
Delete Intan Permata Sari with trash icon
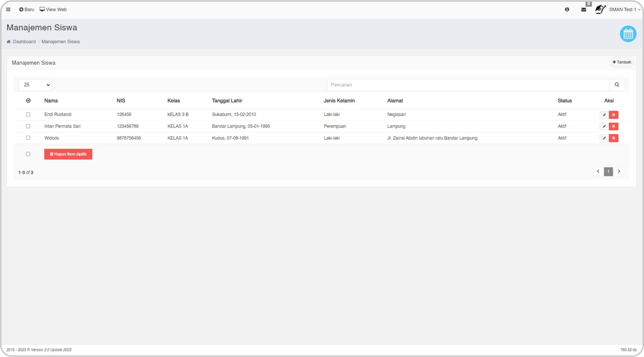pos(614,126)
